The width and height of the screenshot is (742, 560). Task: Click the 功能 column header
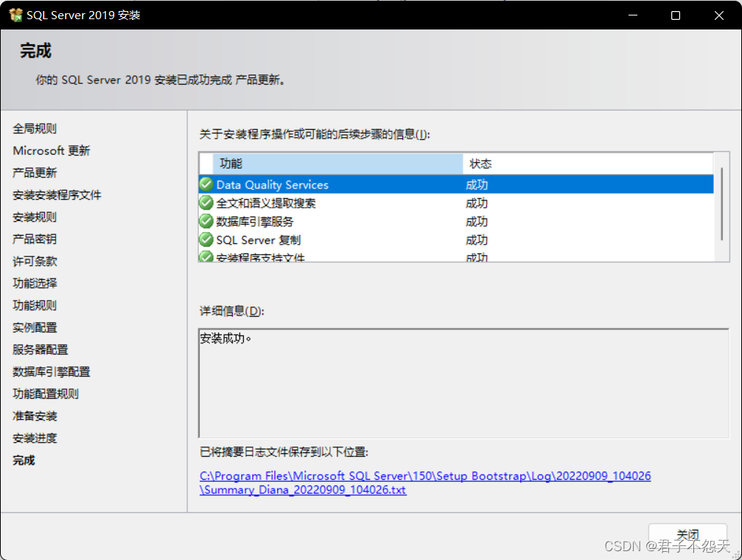[338, 164]
